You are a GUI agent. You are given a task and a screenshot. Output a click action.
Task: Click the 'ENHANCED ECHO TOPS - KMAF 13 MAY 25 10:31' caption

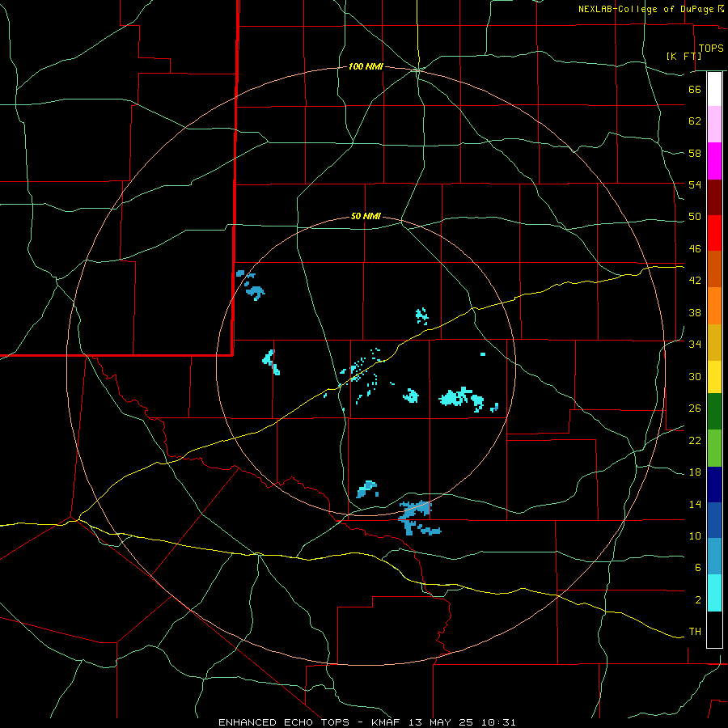pos(366,722)
